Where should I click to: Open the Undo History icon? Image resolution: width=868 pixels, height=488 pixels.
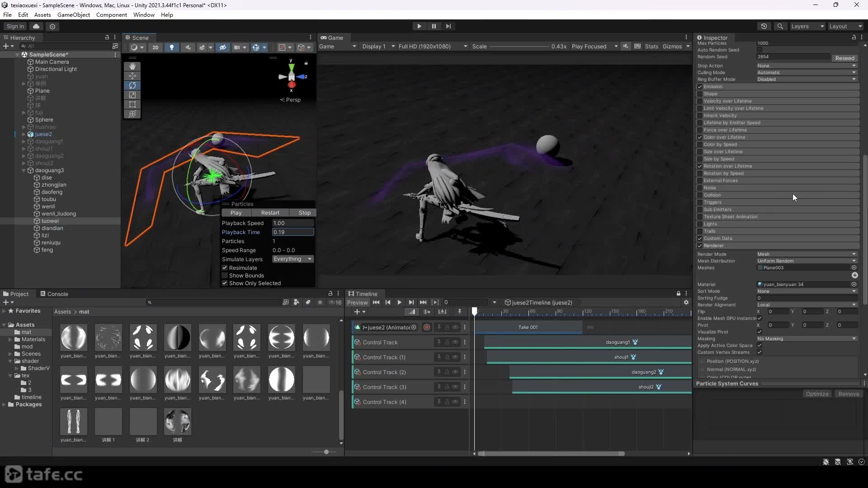[764, 26]
